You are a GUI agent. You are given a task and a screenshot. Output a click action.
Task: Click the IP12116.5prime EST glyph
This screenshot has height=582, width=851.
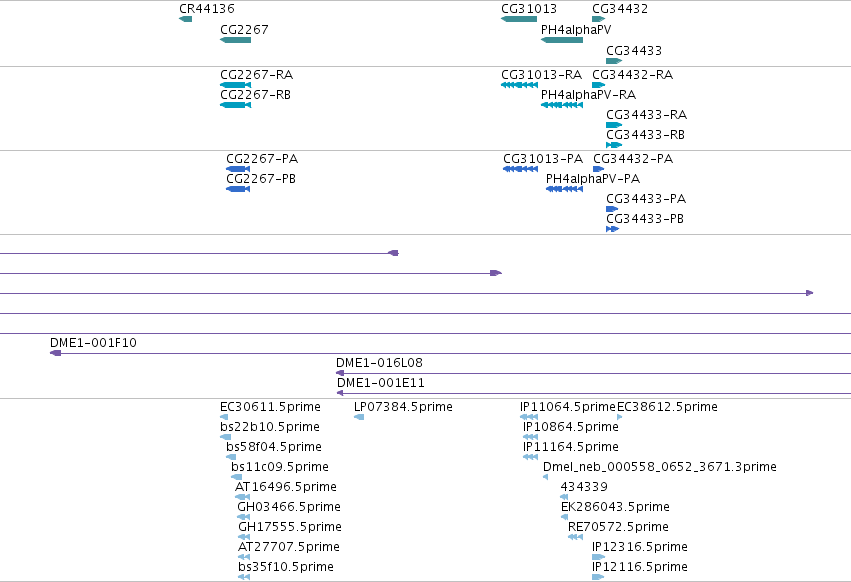tap(598, 577)
